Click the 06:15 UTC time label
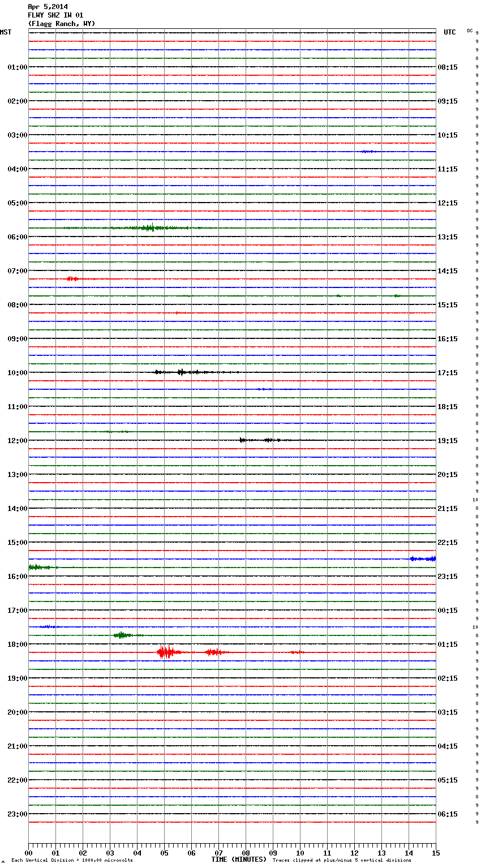The image size is (481, 868). tap(448, 814)
